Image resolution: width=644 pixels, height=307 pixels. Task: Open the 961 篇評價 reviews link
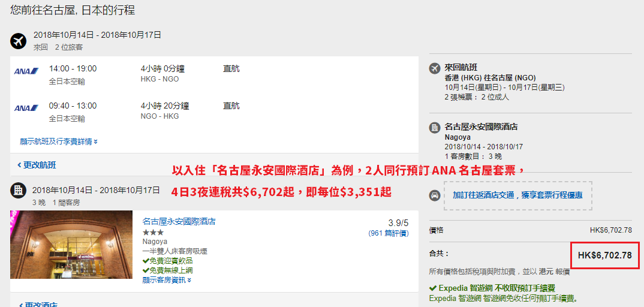point(389,233)
